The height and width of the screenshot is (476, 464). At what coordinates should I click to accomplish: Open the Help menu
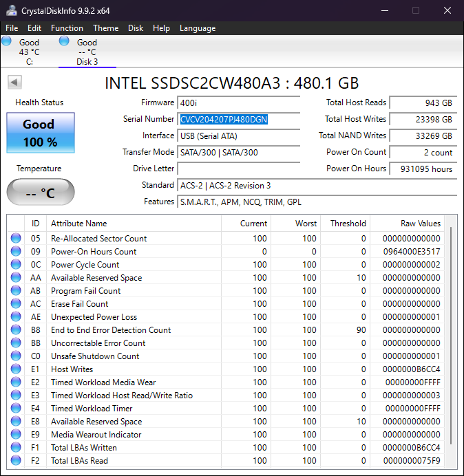(161, 28)
